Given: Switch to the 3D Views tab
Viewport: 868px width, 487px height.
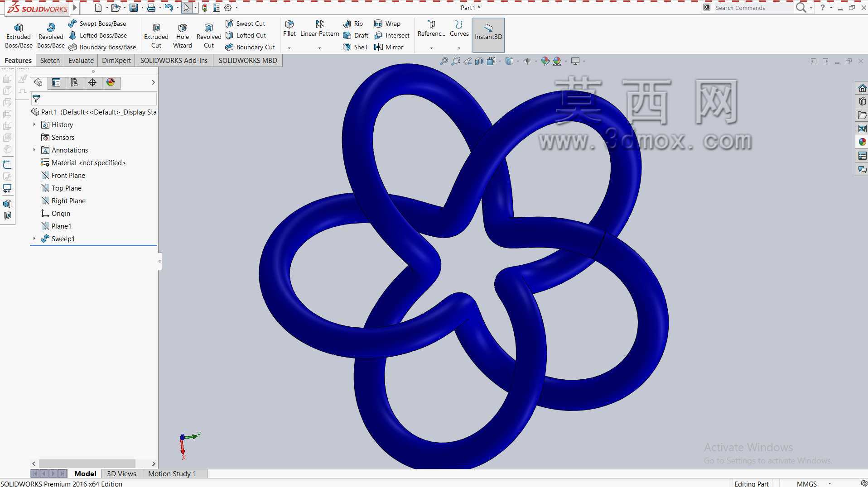Looking at the screenshot, I should pos(121,473).
